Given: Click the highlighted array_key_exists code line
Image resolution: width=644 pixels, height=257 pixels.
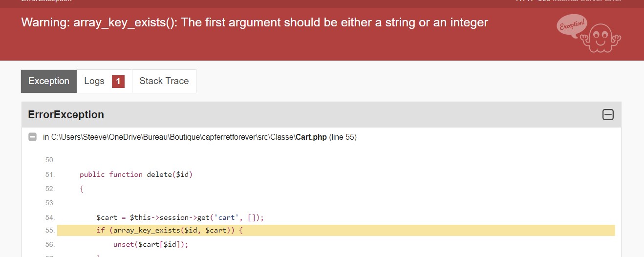Looking at the screenshot, I should tap(169, 230).
